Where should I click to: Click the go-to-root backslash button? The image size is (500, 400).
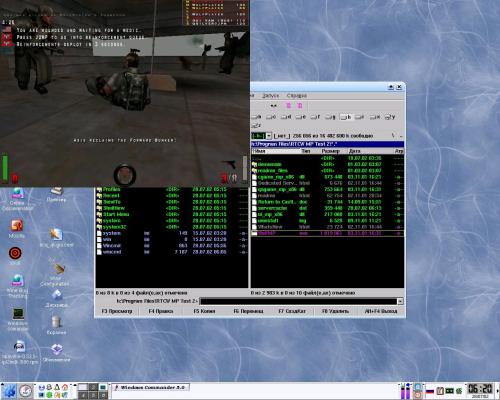[x=393, y=136]
